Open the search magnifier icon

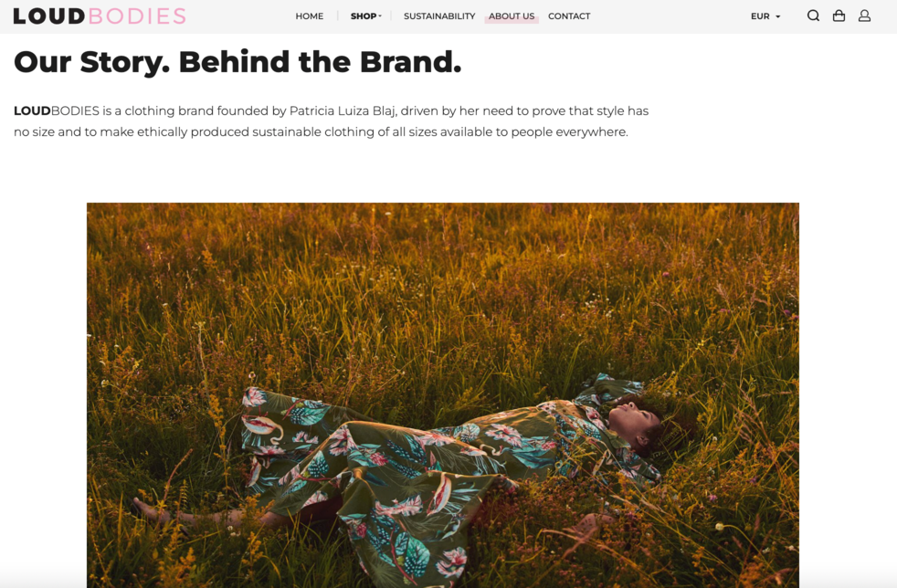(813, 16)
